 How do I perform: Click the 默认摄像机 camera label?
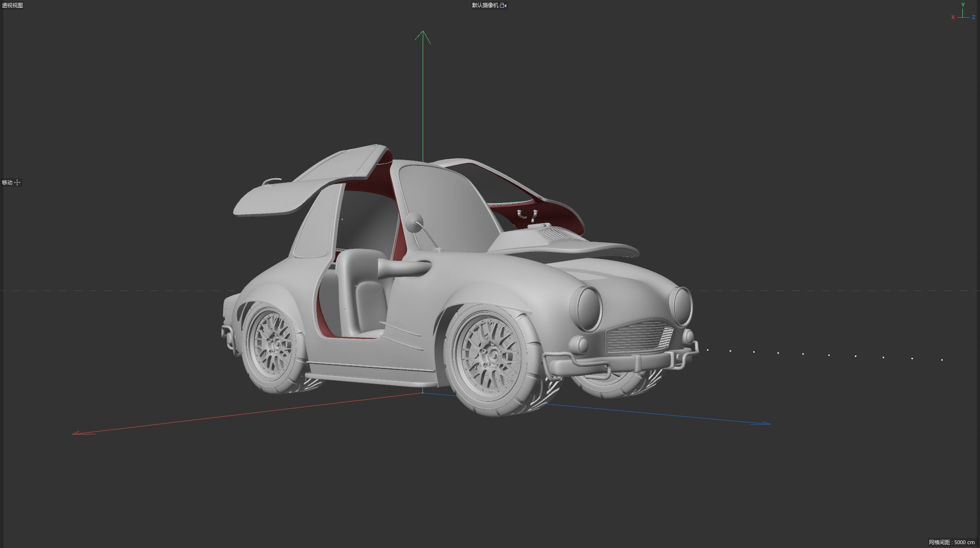(x=485, y=5)
